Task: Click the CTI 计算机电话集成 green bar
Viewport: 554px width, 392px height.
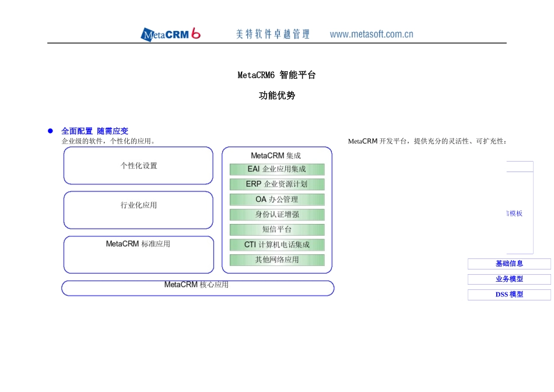Action: click(277, 244)
